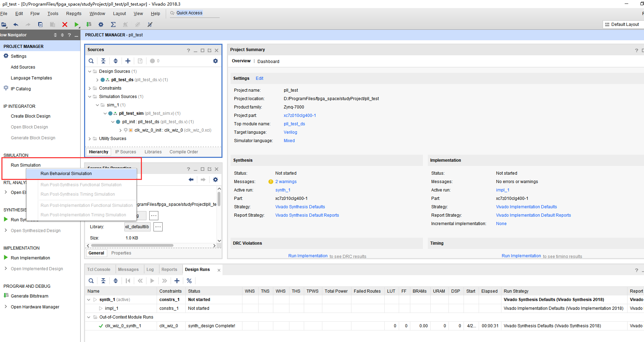Click the green Run arrow in main toolbar

point(76,25)
